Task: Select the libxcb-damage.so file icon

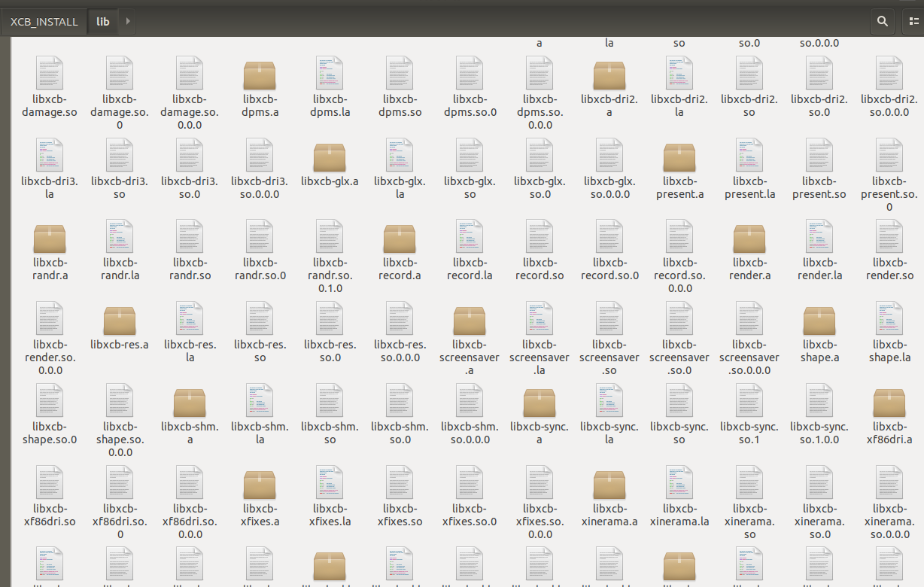Action: point(50,74)
